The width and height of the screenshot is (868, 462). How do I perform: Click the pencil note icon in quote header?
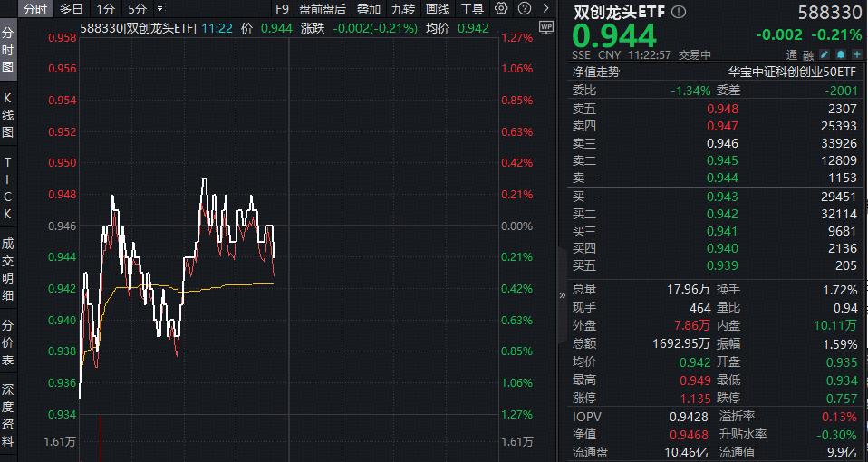pyautogui.click(x=825, y=55)
